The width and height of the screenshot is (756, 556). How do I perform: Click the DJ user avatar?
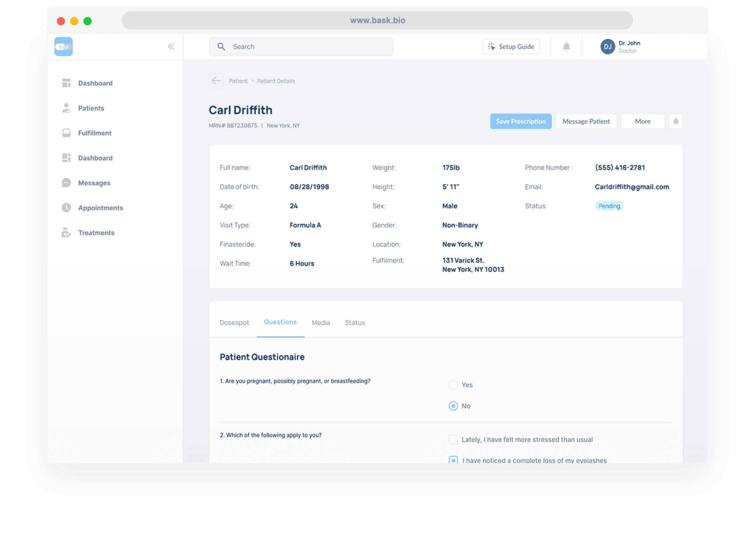coord(607,46)
